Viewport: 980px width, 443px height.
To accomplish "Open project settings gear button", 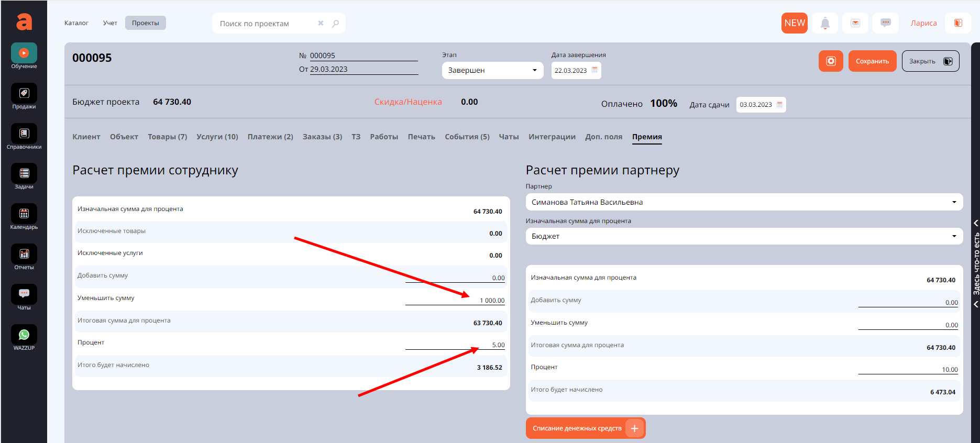I will 831,61.
